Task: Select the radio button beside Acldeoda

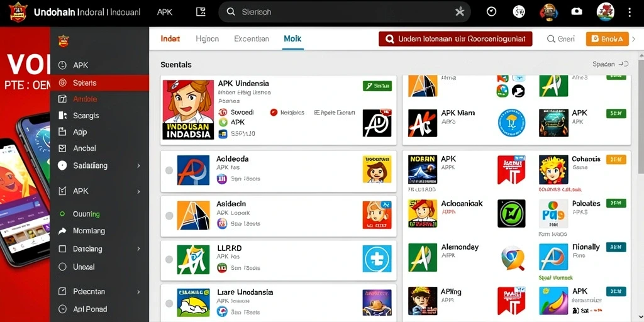Action: click(169, 170)
